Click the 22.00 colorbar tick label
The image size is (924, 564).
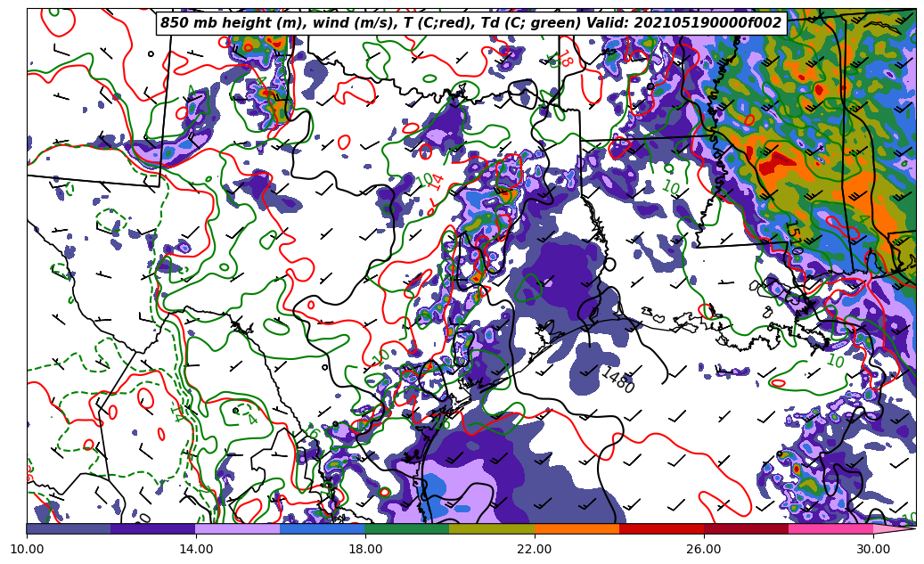pyautogui.click(x=535, y=549)
